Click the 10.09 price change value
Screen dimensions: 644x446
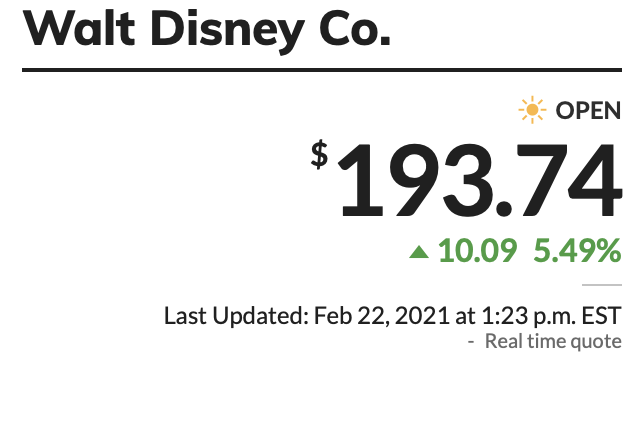pos(477,251)
